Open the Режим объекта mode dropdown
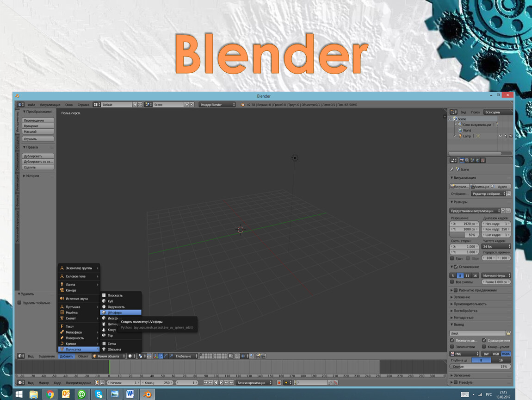Viewport: 532px width, 400px height. click(x=109, y=356)
